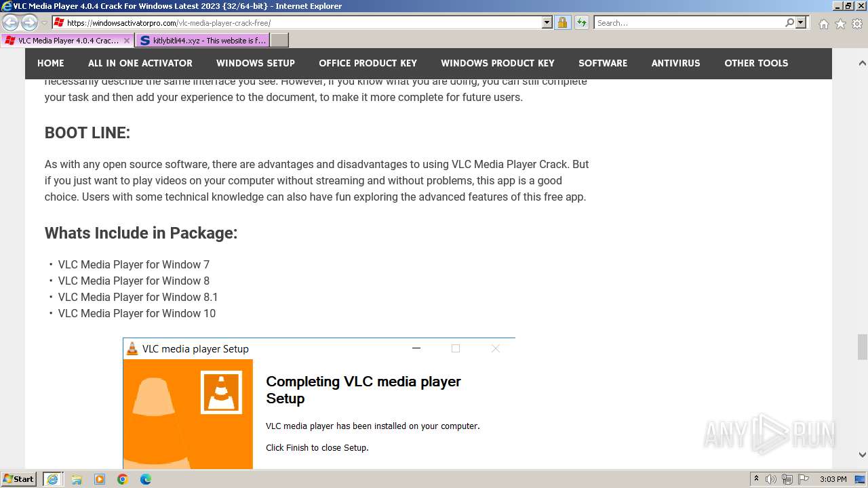Open the HOME menu item
The height and width of the screenshot is (488, 868).
click(x=51, y=63)
